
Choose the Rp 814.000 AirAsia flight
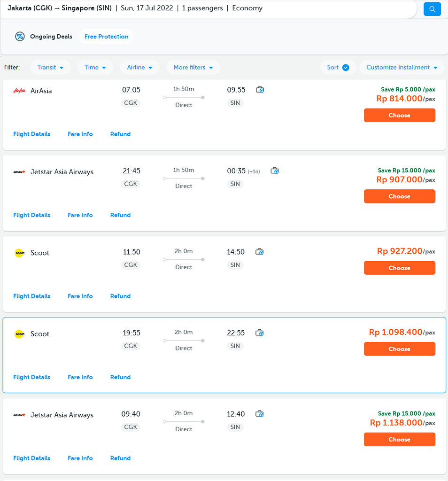pos(399,116)
